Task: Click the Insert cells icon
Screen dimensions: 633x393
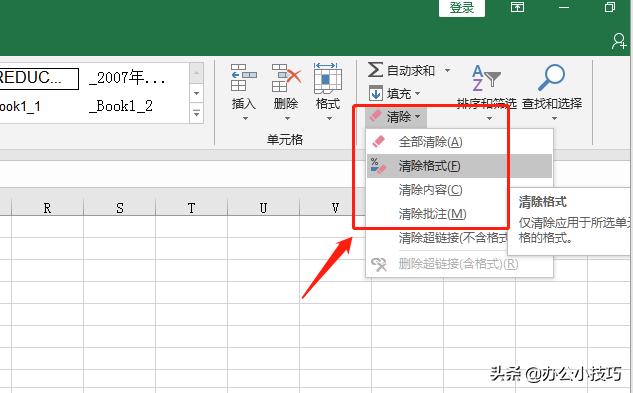Action: (243, 78)
